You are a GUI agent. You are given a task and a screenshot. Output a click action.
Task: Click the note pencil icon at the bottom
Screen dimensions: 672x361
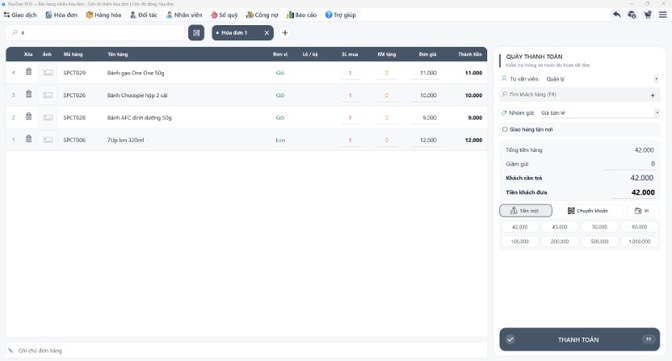[x=11, y=350]
